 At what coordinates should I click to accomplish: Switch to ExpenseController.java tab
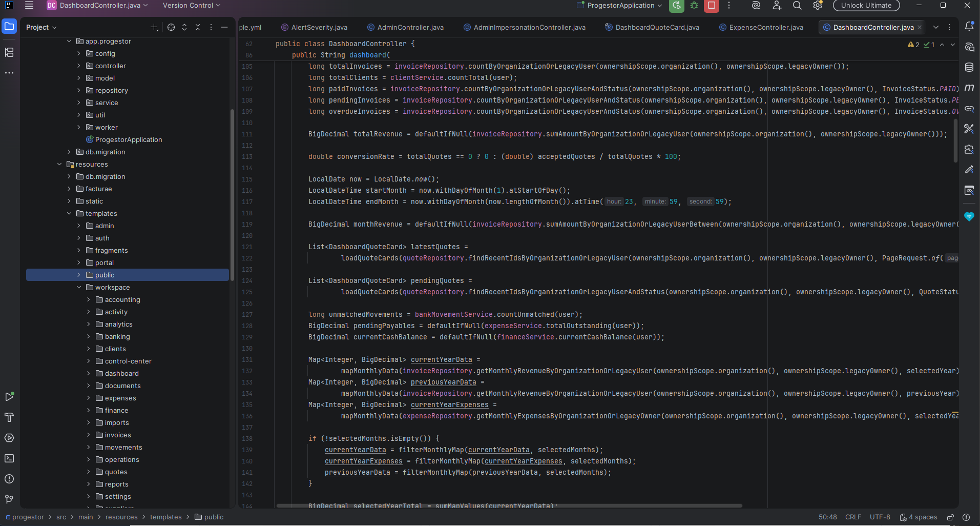coord(761,27)
